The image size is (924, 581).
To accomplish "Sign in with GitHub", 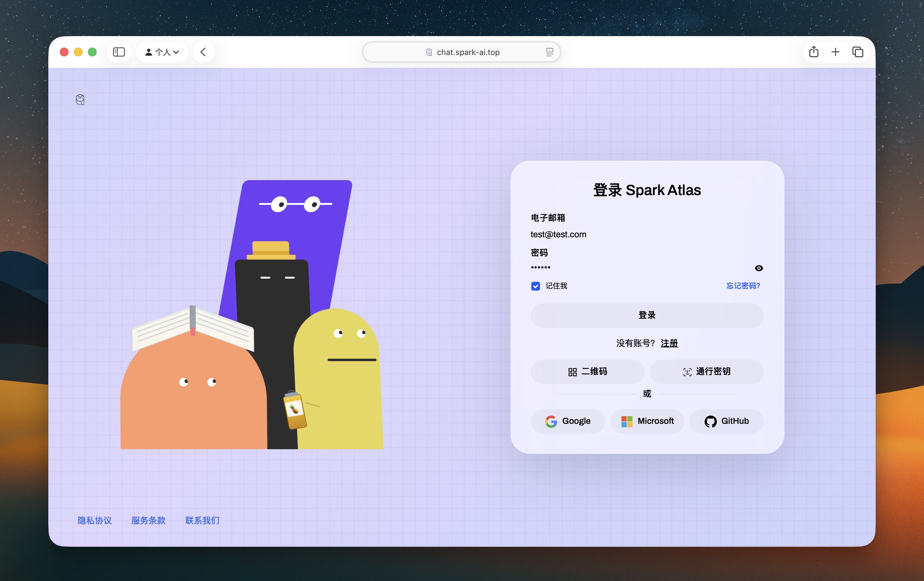I will [726, 421].
